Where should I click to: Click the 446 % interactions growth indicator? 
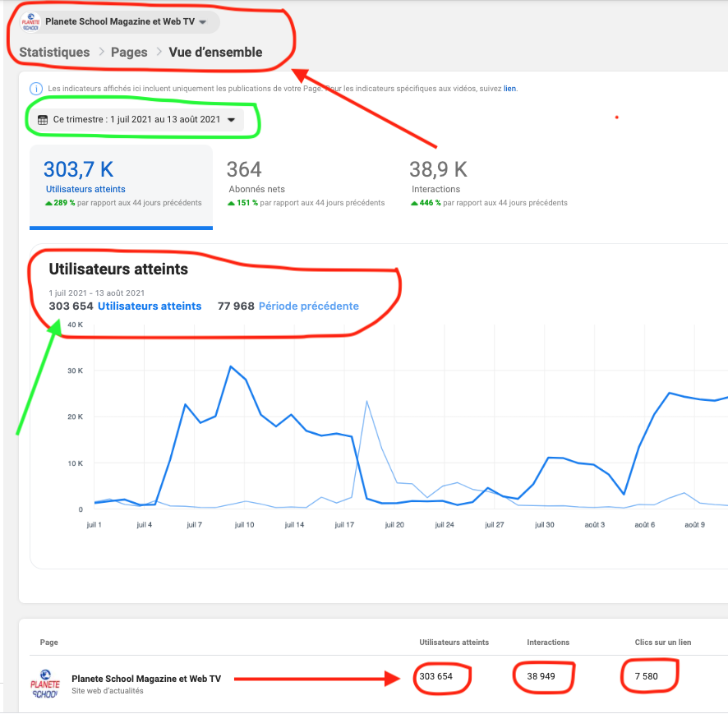point(426,203)
